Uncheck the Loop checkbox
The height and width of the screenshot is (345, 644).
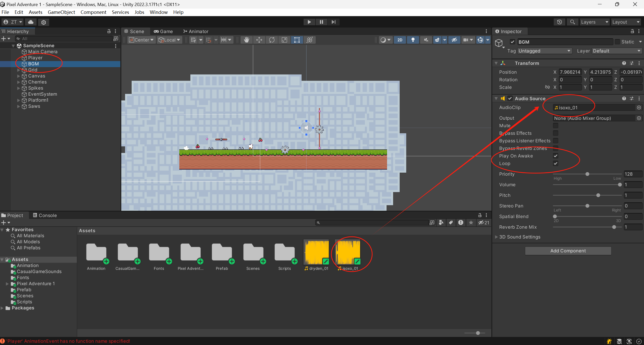click(x=555, y=163)
